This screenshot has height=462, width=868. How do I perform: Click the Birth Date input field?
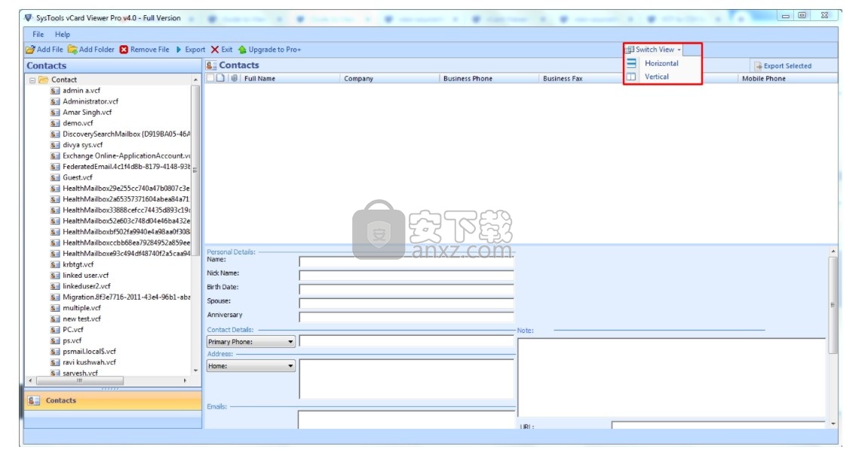pos(406,289)
